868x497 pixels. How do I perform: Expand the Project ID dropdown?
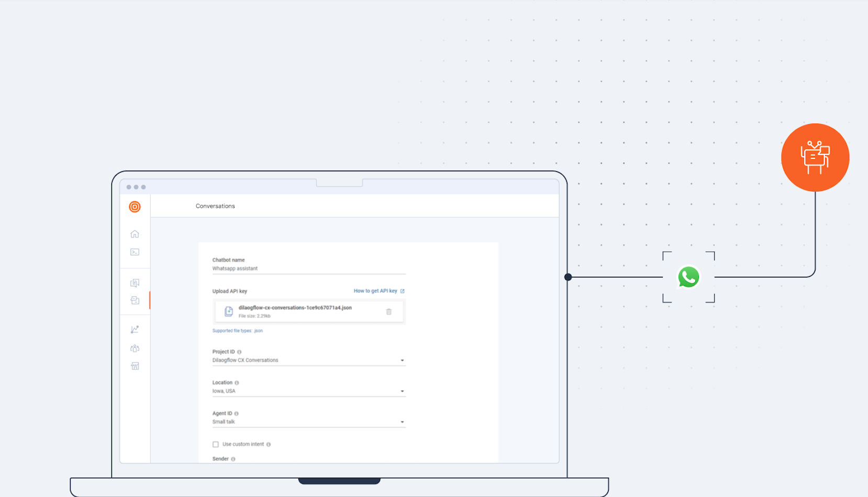[402, 360]
